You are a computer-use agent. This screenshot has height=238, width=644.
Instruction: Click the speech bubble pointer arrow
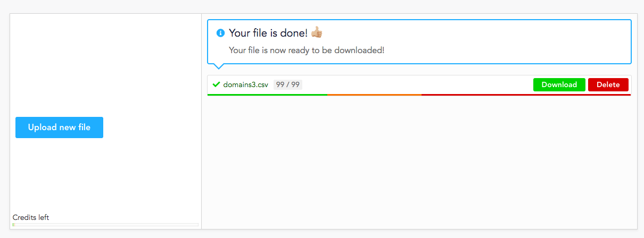coord(218,66)
